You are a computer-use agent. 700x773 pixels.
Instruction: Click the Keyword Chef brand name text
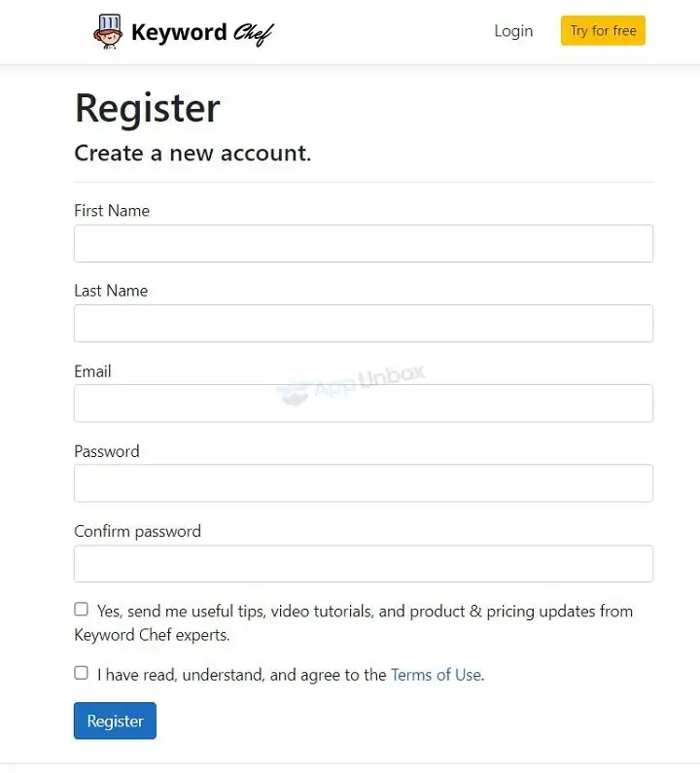202,32
